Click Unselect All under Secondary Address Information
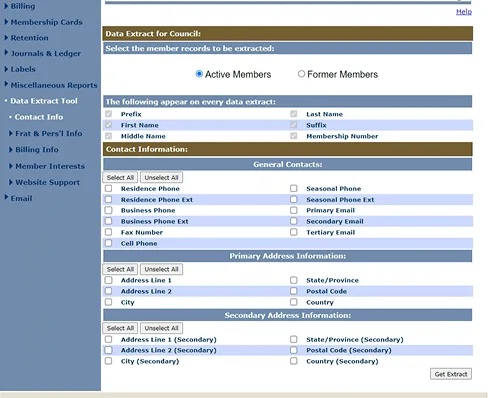 coord(161,328)
